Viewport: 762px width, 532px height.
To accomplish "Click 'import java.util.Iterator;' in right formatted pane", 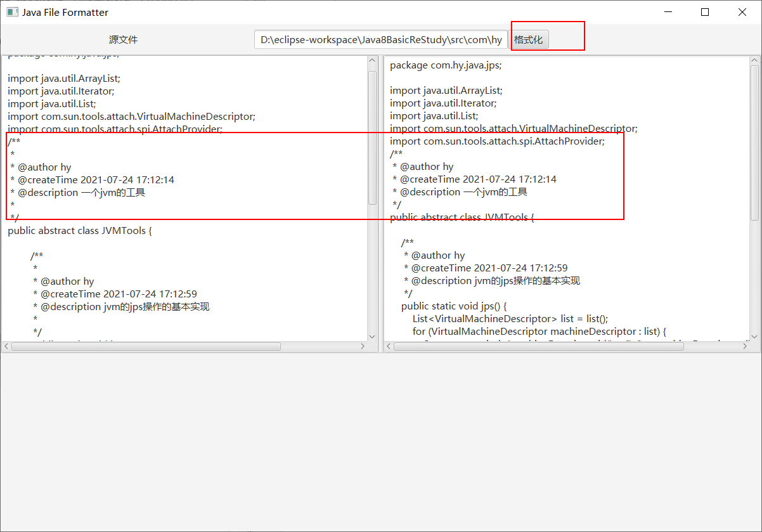I will pos(443,103).
